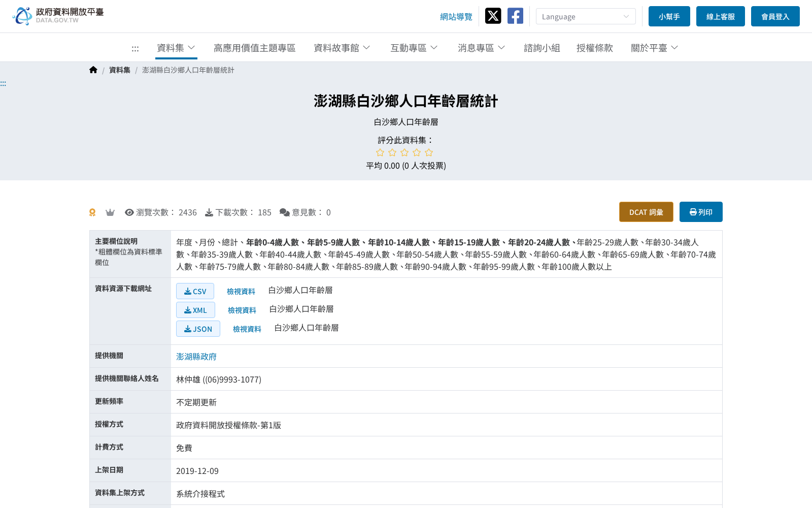The width and height of the screenshot is (812, 508).
Task: Expand the 消息專區 menu
Action: click(482, 48)
